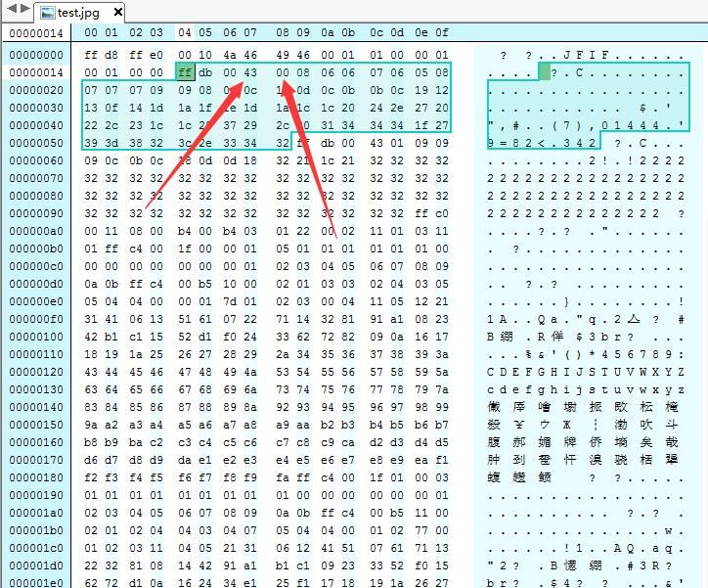This screenshot has width=708, height=588.
Task: Select offset row 00000040
Action: 36,125
